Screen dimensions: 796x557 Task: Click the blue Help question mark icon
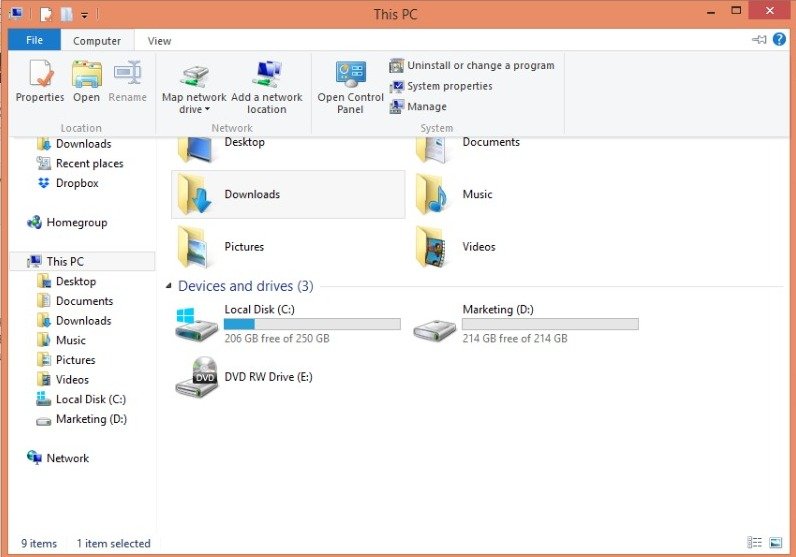(x=779, y=39)
